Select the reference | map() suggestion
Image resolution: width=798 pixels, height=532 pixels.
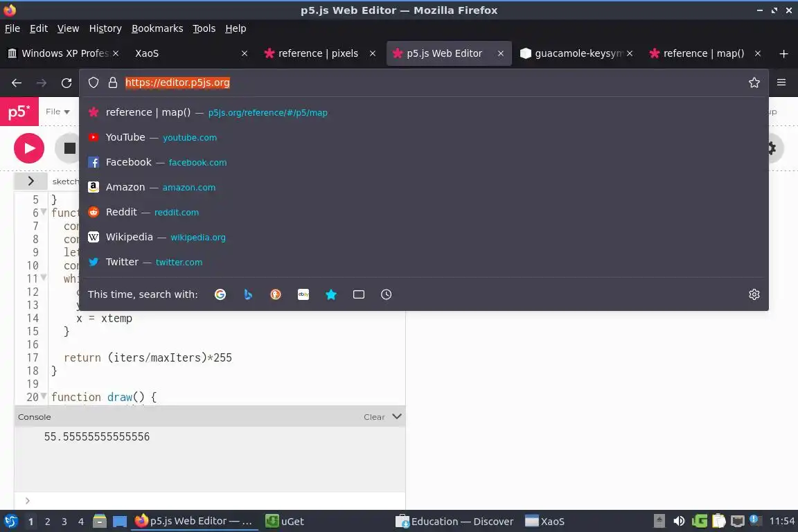pos(424,112)
